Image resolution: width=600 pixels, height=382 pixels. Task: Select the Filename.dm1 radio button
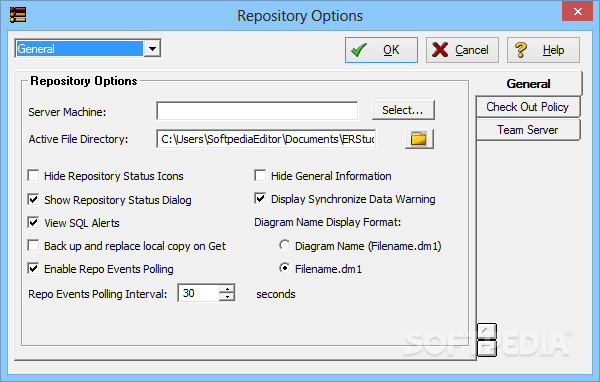(284, 268)
